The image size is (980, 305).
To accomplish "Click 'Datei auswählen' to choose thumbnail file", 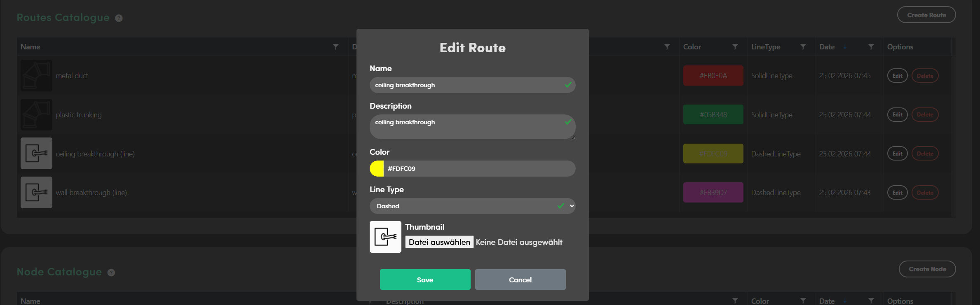I will [439, 242].
